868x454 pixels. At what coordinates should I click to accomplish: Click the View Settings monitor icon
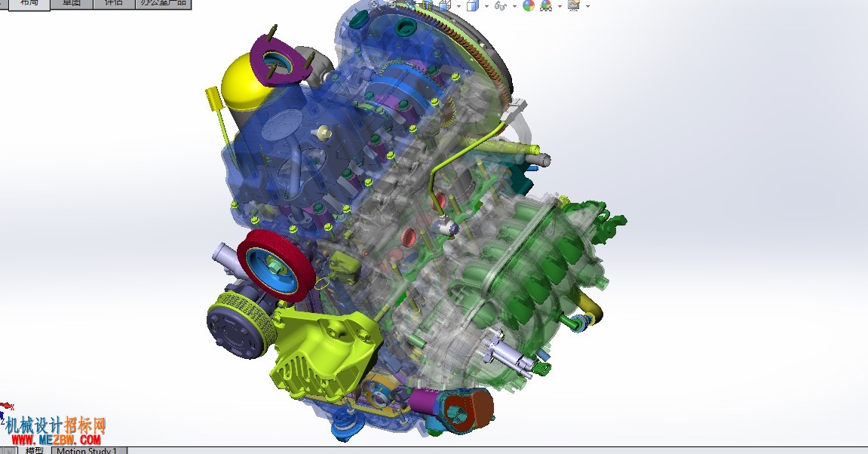tap(573, 5)
